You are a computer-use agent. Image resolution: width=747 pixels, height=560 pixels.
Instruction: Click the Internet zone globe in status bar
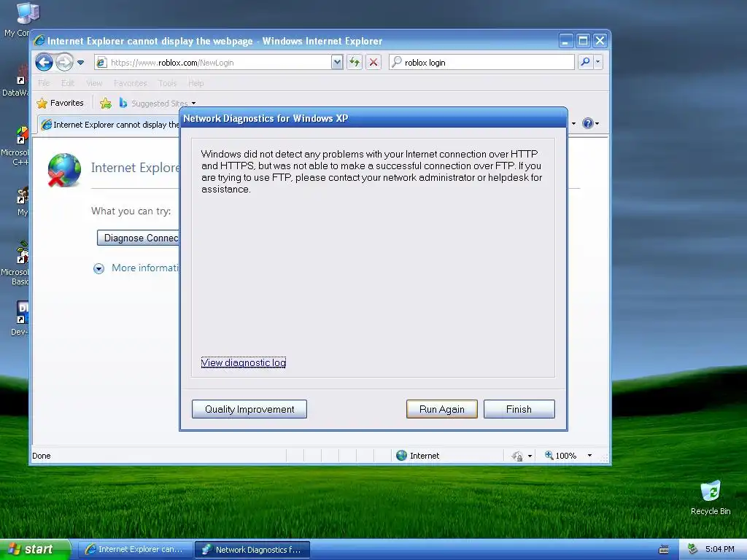click(x=402, y=456)
